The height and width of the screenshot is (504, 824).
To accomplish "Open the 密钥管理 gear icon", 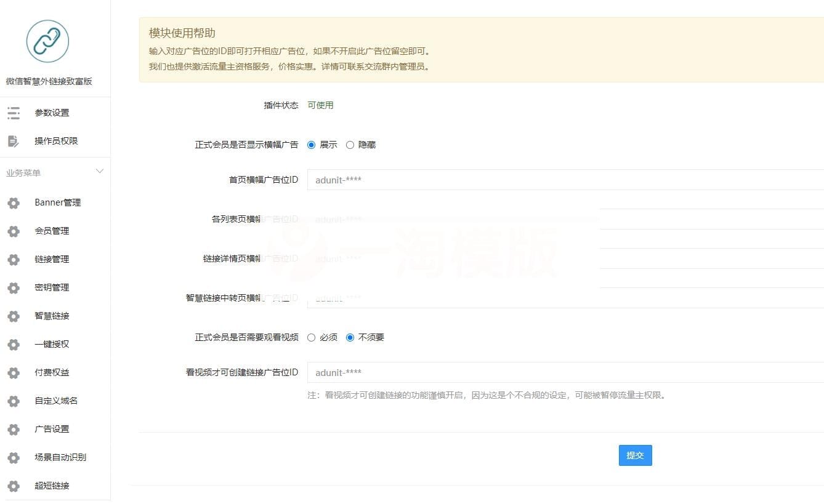I will click(x=13, y=287).
